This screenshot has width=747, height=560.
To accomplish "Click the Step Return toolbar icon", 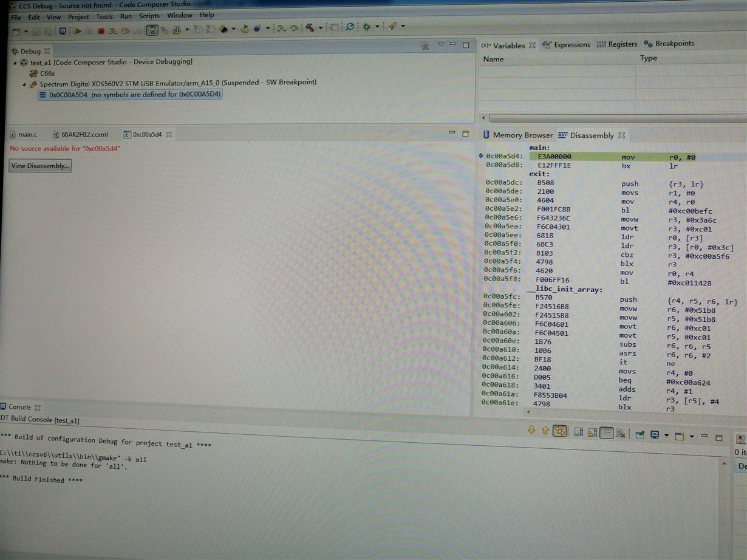I will pyautogui.click(x=138, y=30).
